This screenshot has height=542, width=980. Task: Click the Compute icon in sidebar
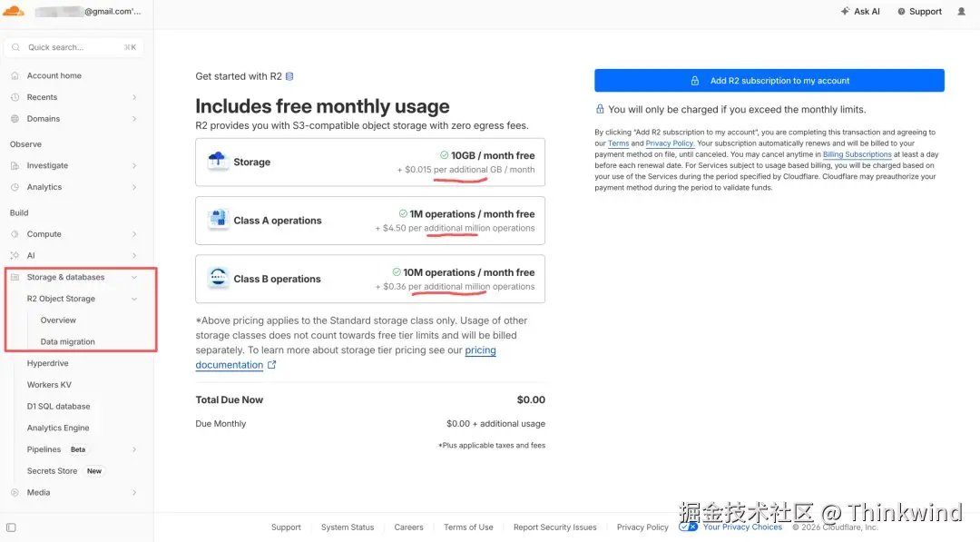point(15,234)
